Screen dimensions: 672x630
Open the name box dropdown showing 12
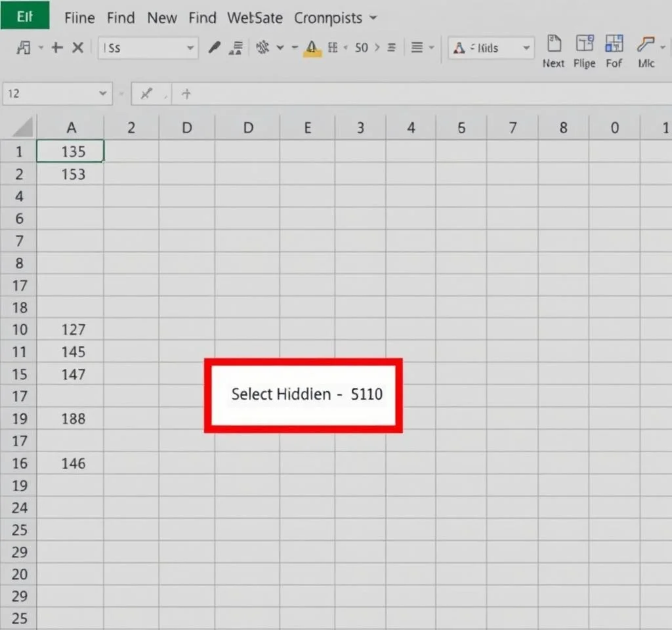(x=102, y=94)
